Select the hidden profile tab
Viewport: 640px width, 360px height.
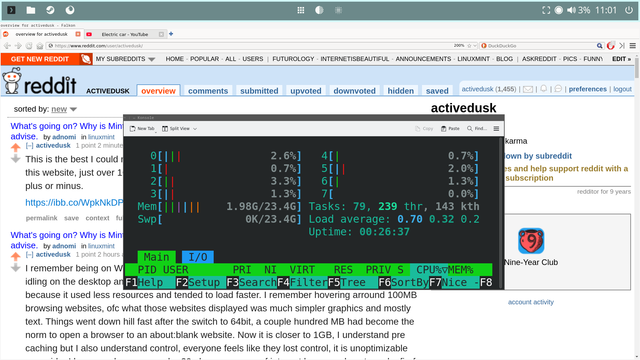tap(400, 91)
